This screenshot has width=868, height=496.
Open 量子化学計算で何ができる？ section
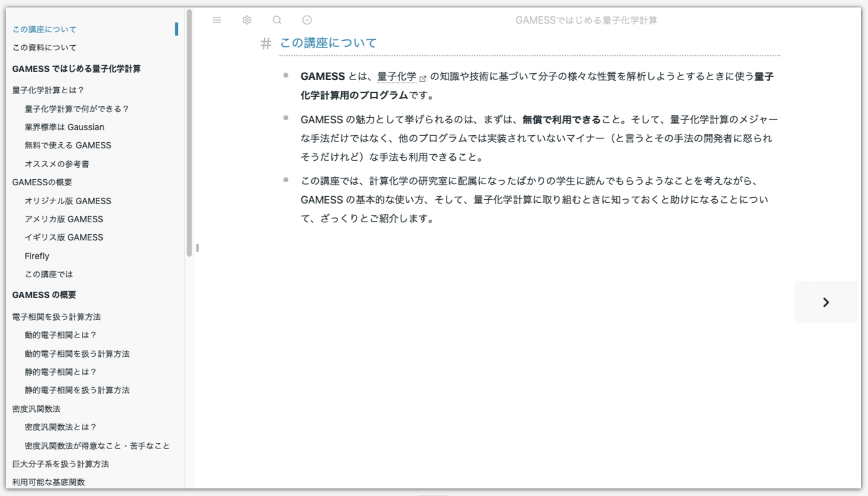[x=77, y=109]
